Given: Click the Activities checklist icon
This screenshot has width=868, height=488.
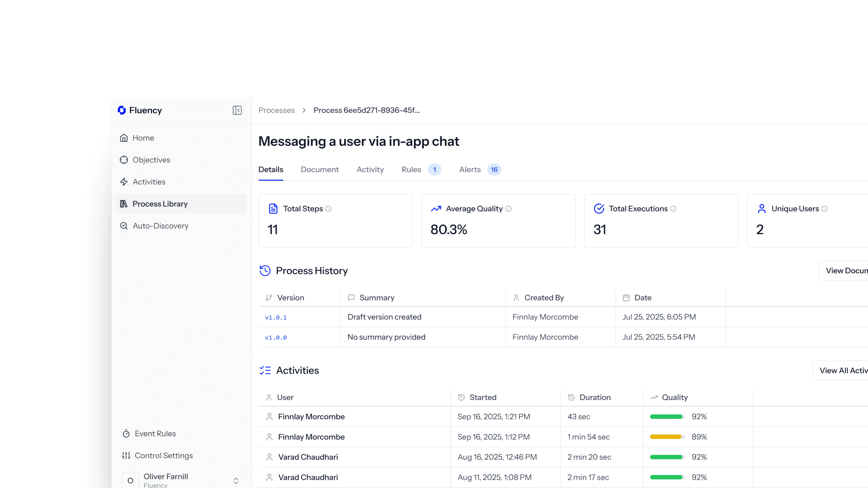Looking at the screenshot, I should coord(265,370).
